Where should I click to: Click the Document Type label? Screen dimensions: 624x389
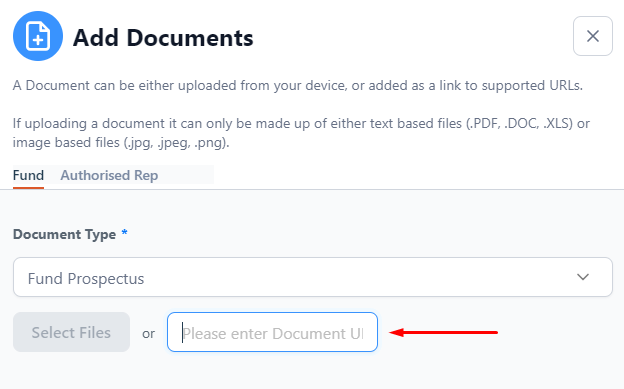coord(64,234)
